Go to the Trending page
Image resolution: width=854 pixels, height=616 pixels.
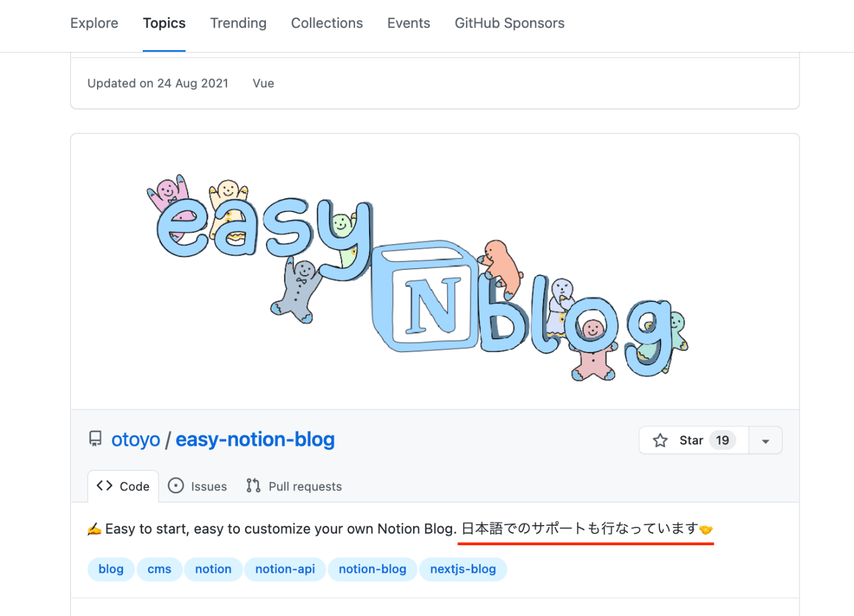[x=238, y=23]
